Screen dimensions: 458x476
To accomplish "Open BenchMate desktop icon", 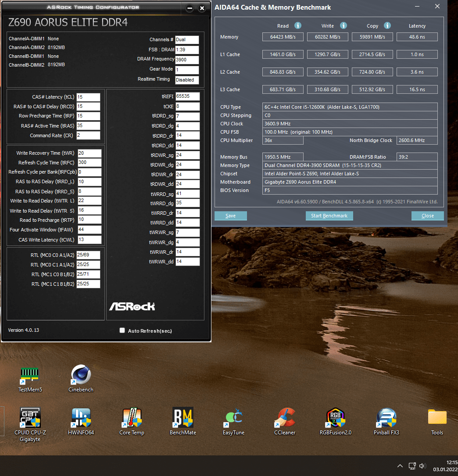I will pyautogui.click(x=182, y=421).
